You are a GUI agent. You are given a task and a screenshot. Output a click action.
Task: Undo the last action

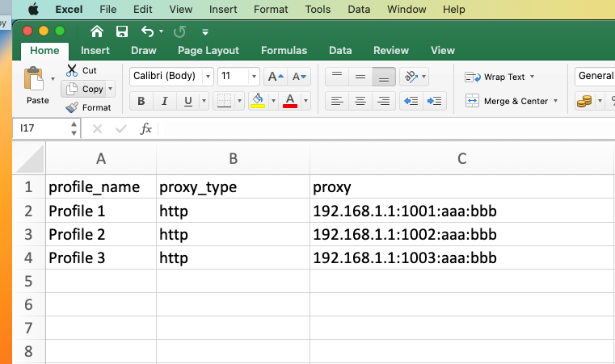tap(147, 31)
